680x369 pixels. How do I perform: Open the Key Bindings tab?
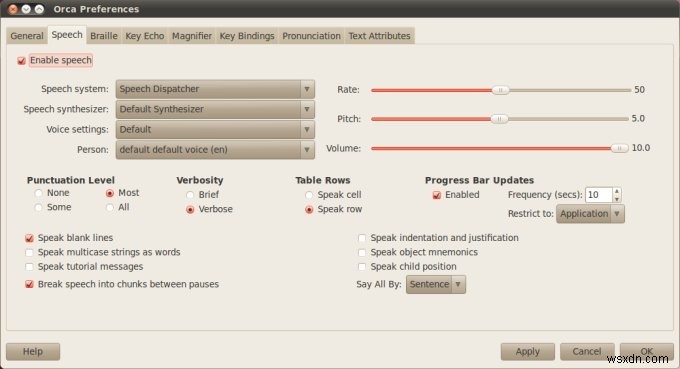pos(247,36)
